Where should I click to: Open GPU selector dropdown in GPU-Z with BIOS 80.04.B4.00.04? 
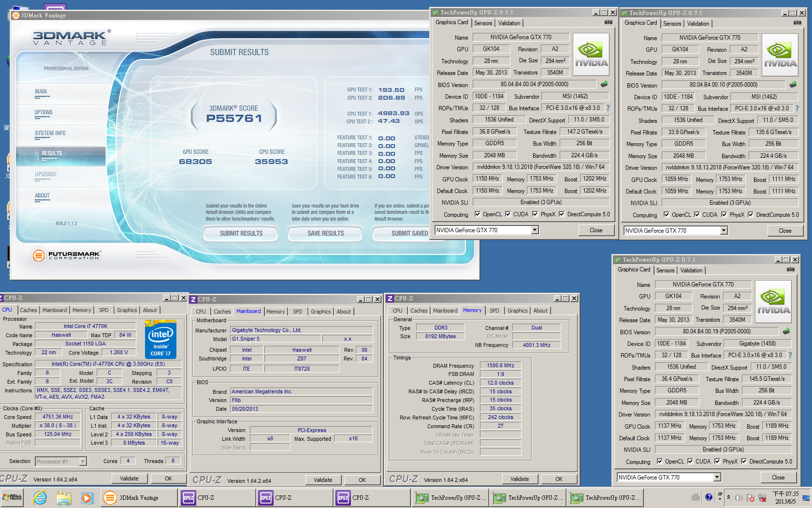click(x=535, y=230)
